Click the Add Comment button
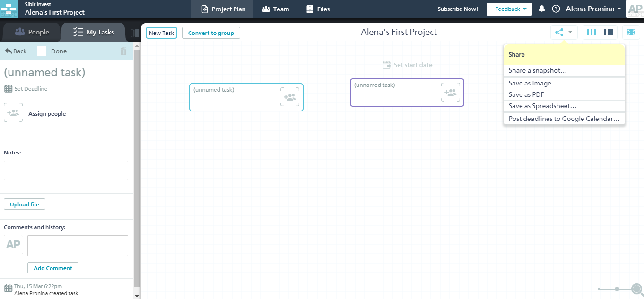 coord(53,268)
